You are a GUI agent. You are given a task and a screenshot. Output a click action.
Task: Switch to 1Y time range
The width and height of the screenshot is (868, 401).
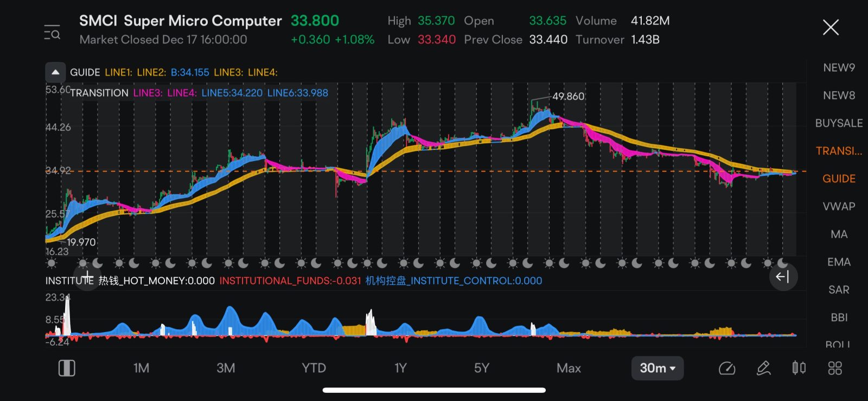pos(400,368)
